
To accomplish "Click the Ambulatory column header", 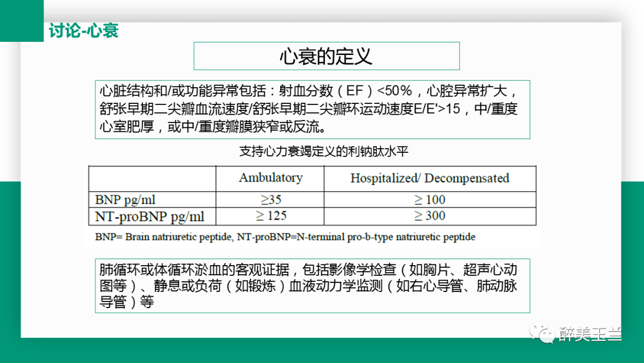I will pyautogui.click(x=270, y=177).
